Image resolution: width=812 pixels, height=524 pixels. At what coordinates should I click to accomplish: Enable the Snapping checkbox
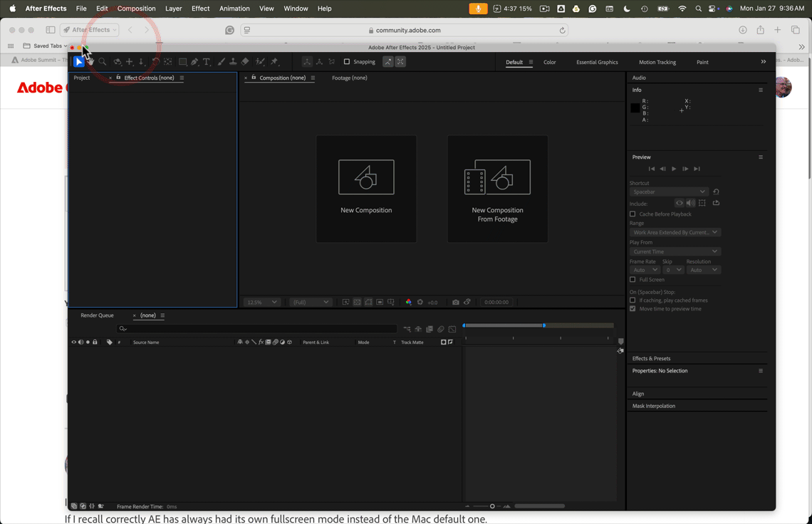coord(347,62)
